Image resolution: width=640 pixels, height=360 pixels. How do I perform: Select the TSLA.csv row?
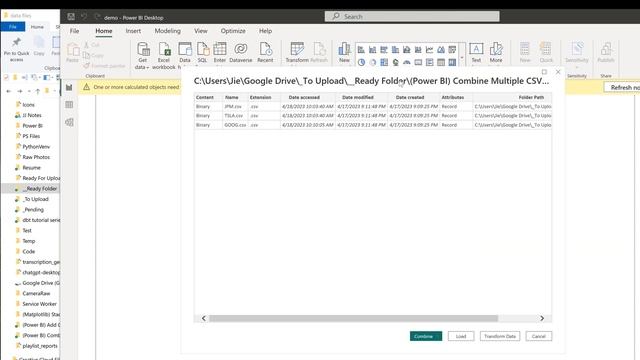tap(373, 116)
